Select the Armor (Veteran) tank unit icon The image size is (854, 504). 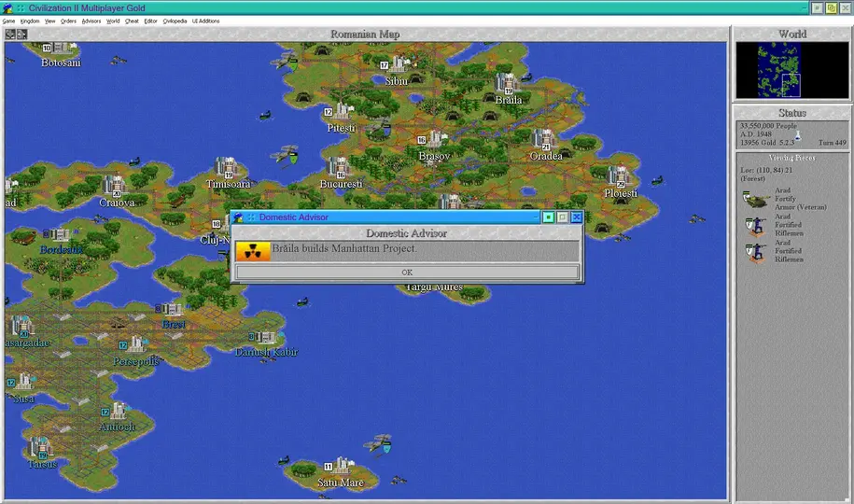754,199
